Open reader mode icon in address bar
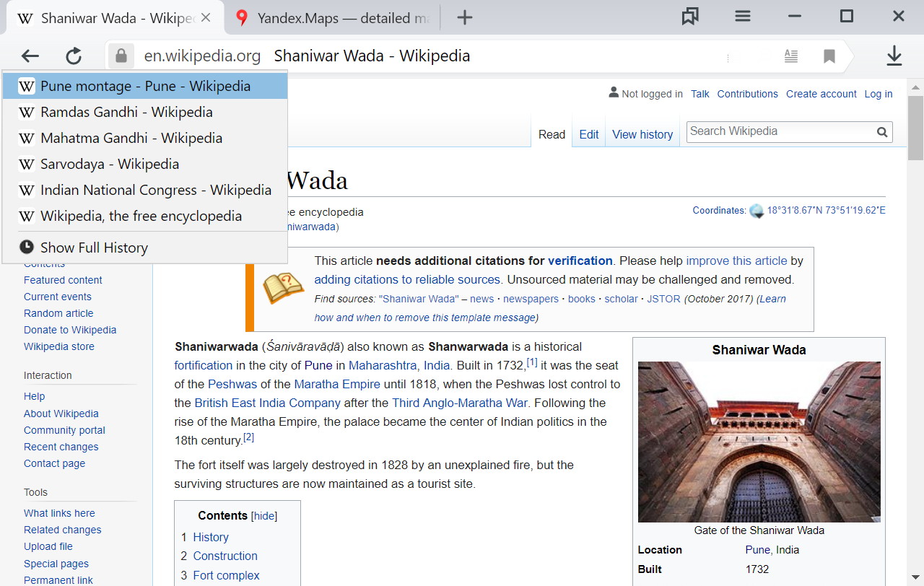Image resolution: width=924 pixels, height=586 pixels. click(791, 56)
